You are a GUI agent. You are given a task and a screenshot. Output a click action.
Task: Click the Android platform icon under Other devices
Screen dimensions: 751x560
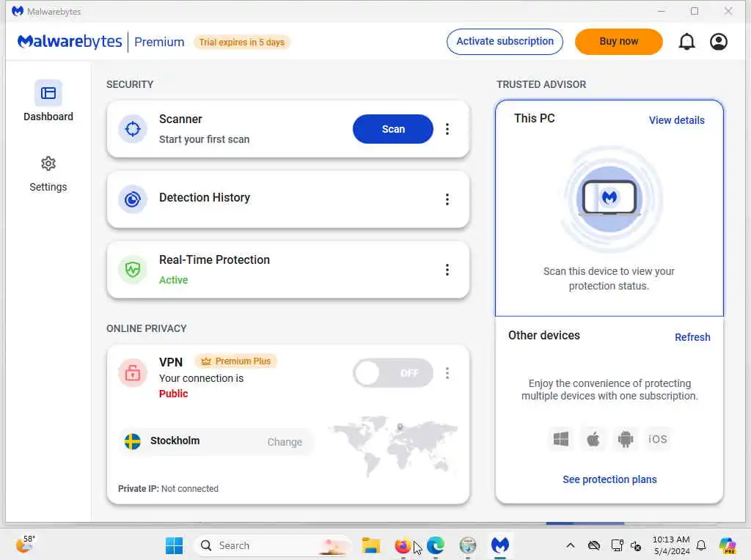pyautogui.click(x=625, y=439)
